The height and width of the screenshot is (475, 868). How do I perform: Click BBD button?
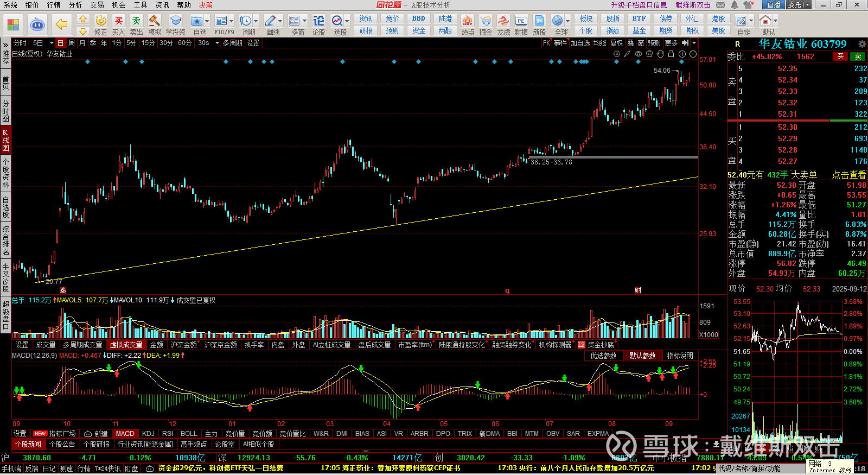tap(419, 18)
